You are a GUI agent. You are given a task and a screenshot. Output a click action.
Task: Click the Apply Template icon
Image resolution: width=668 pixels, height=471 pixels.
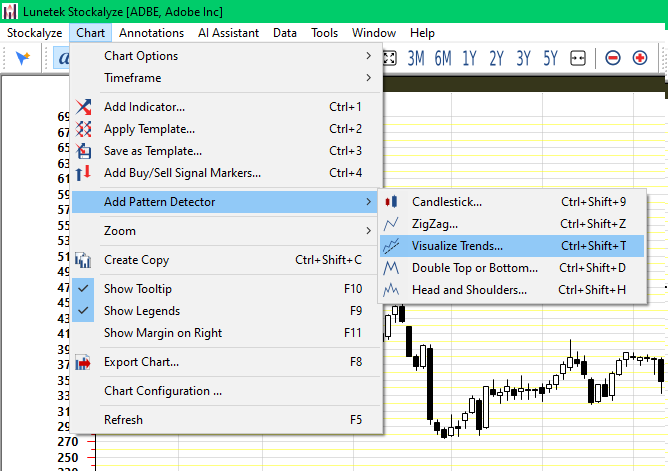83,129
